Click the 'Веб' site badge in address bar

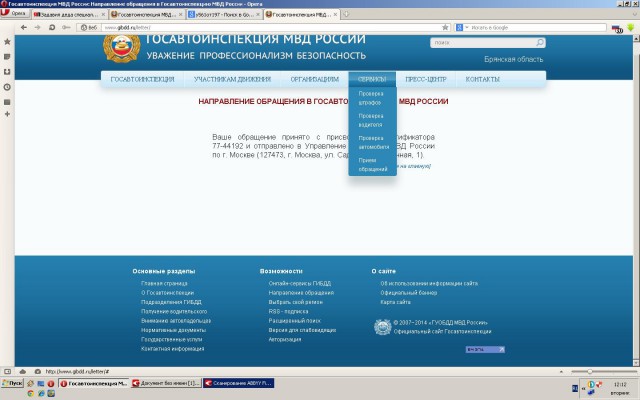coord(89,27)
